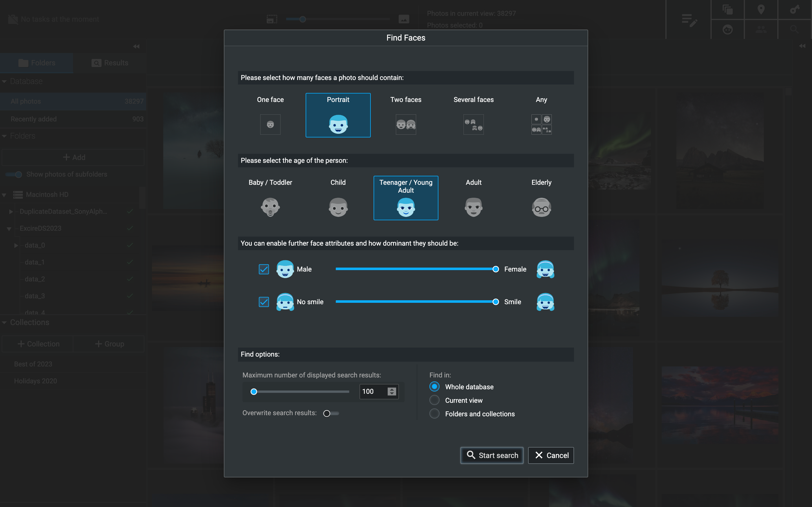Choose the Two faces icon
The width and height of the screenshot is (812, 507).
coord(406,124)
